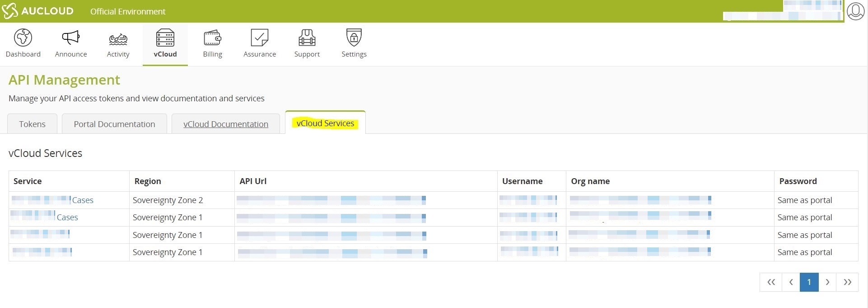The height and width of the screenshot is (308, 868).
Task: Open the Activity icon
Action: [x=118, y=39]
